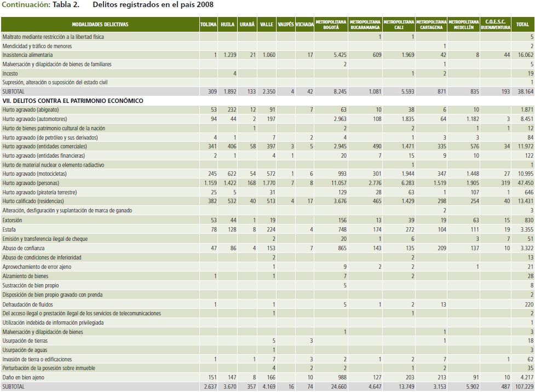Select the TOTAL column header
This screenshot has width=535, height=392.
522,25
